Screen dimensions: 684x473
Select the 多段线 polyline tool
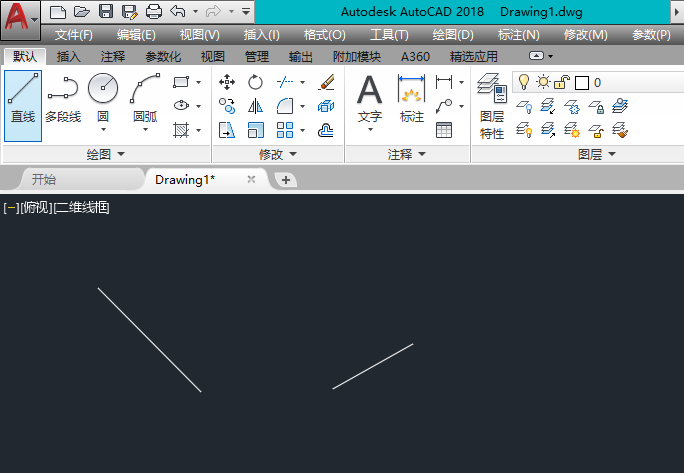click(63, 100)
